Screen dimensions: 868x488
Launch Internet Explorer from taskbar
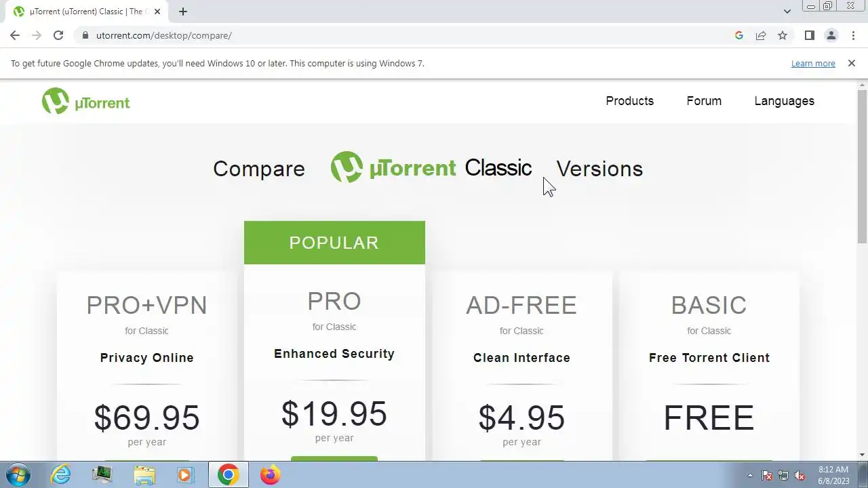61,474
